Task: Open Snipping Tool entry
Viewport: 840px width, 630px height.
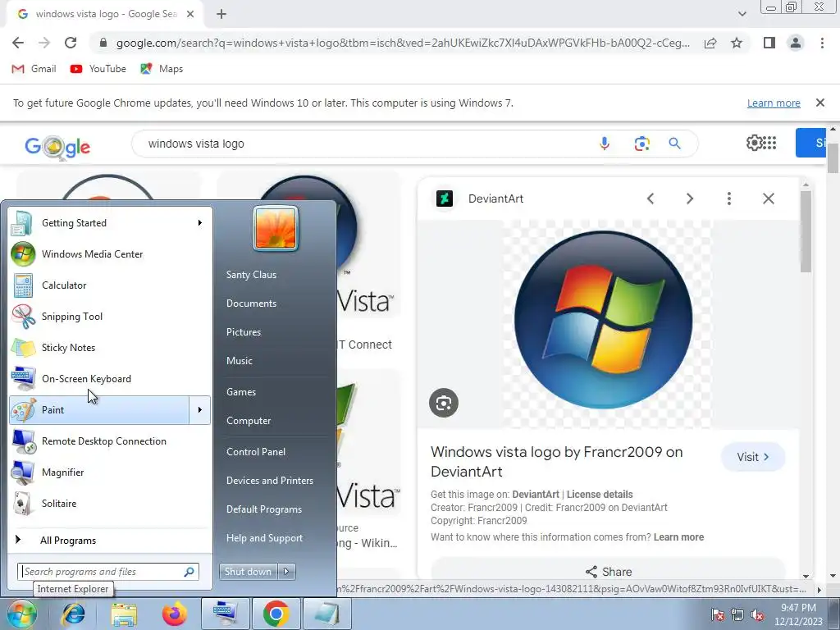Action: tap(110, 316)
